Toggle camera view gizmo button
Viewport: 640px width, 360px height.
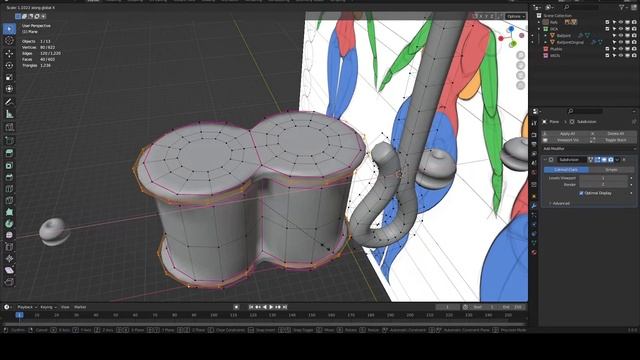pos(520,76)
